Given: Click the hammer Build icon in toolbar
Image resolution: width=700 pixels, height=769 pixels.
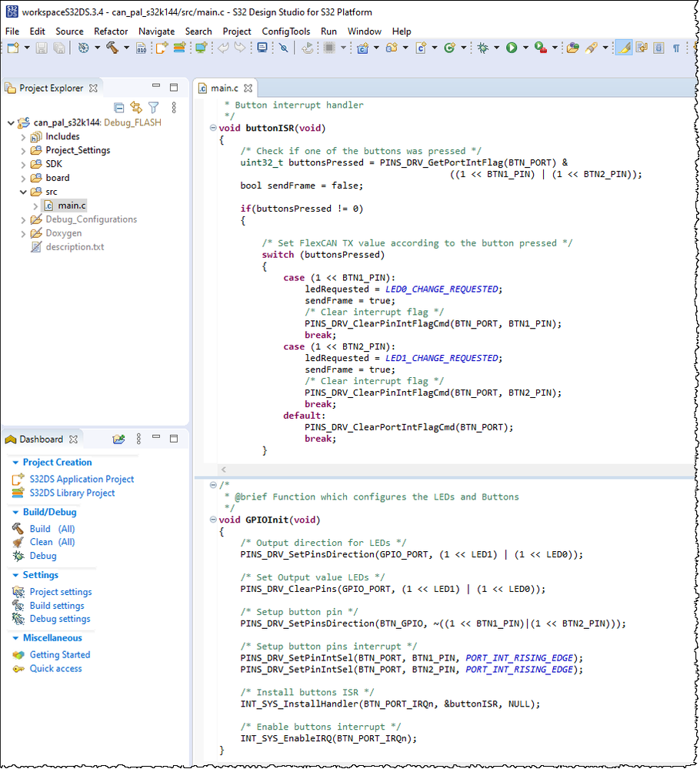Looking at the screenshot, I should coord(112,48).
